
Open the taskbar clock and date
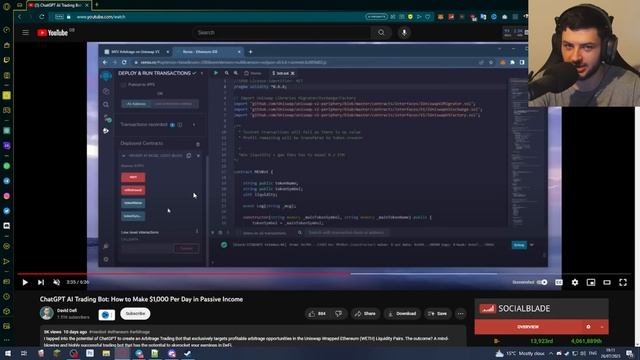(x=611, y=353)
